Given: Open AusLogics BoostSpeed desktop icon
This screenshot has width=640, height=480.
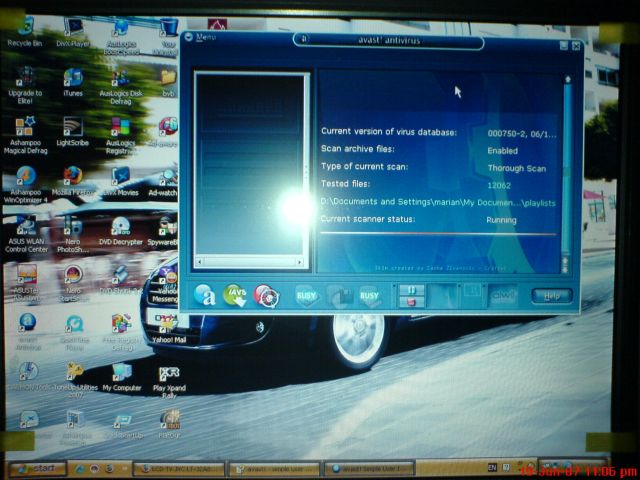Looking at the screenshot, I should point(121,37).
